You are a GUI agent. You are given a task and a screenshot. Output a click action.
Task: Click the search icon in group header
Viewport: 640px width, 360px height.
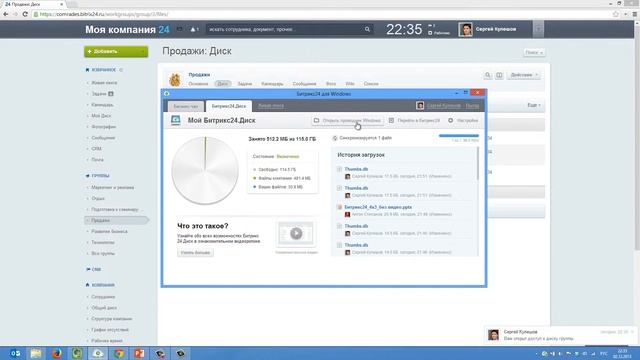point(487,75)
